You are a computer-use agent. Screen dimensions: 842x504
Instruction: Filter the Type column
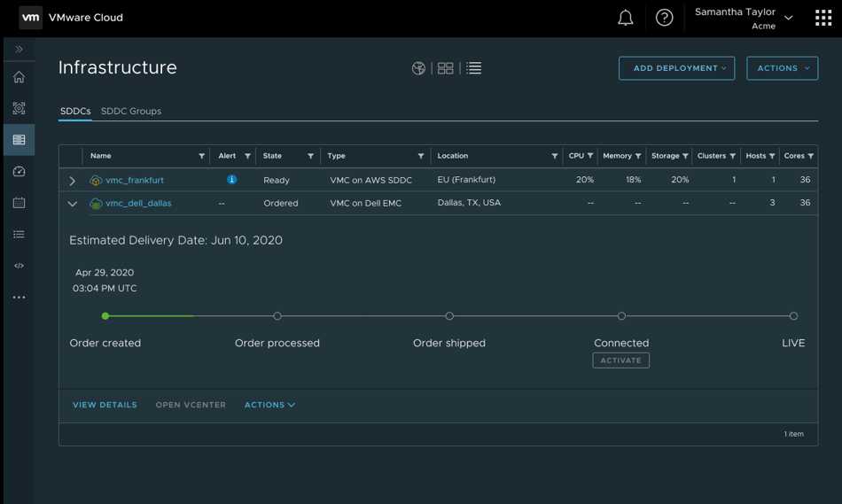tap(421, 156)
